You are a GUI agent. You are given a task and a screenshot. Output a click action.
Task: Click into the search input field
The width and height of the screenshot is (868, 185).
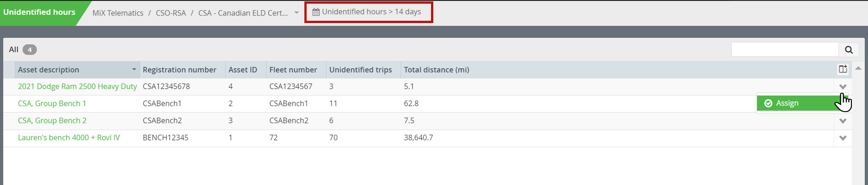[785, 50]
